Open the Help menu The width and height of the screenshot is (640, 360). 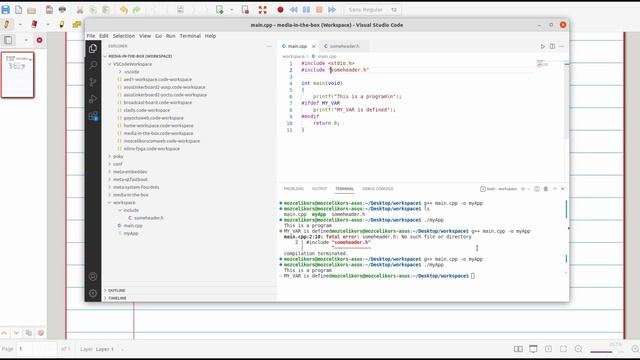point(210,36)
